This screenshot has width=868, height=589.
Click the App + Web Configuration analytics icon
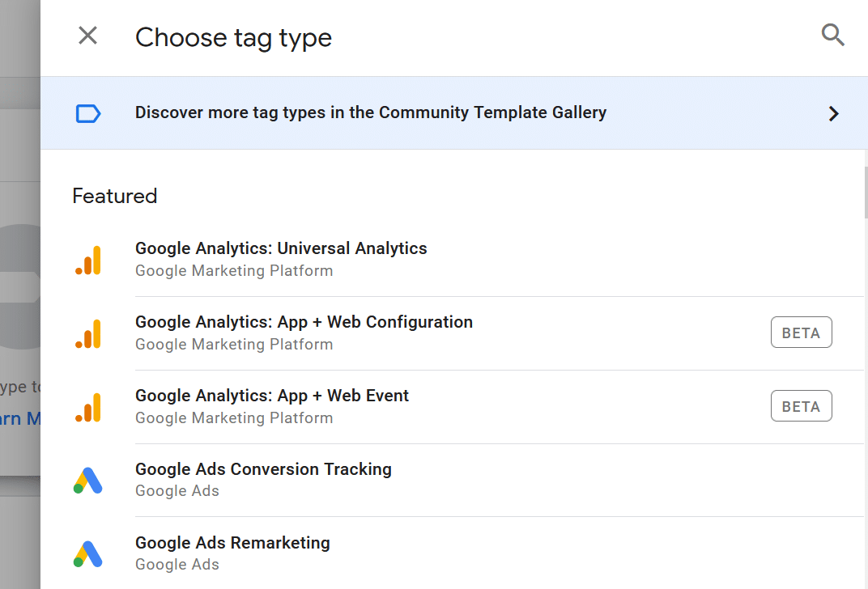pos(88,333)
